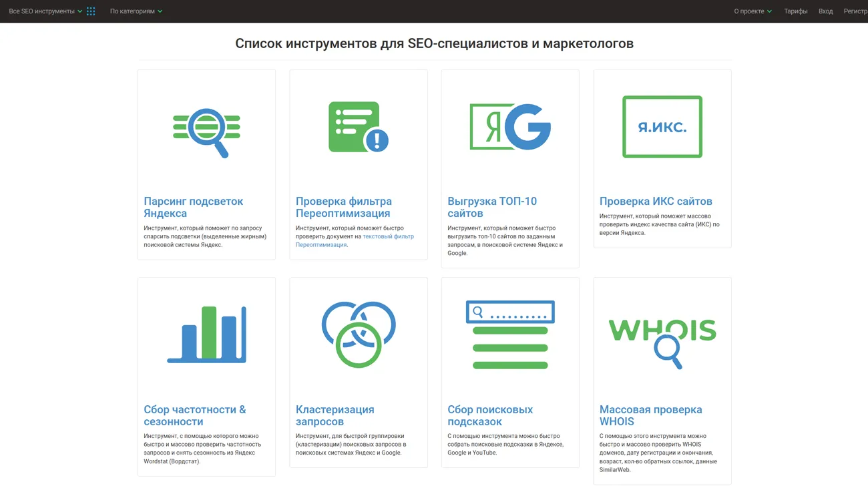Image resolution: width=868 pixels, height=488 pixels.
Task: Open the 'По категориям' dropdown menu
Action: tap(136, 11)
